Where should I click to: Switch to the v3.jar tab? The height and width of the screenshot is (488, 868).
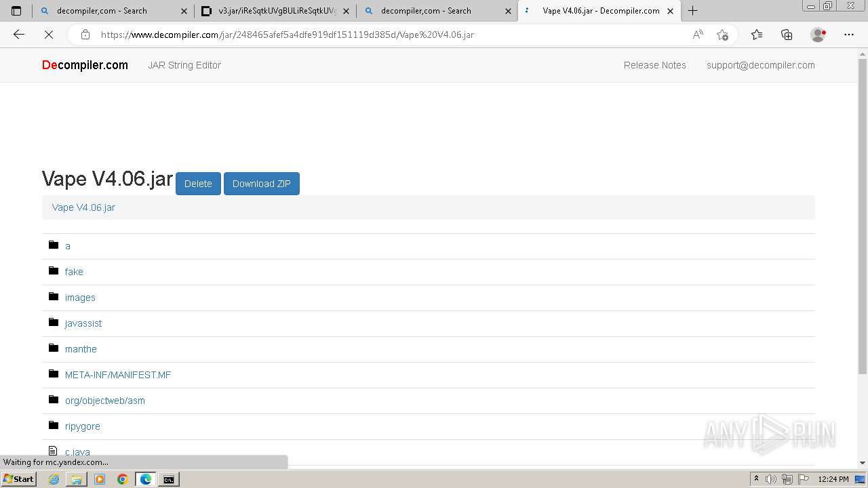click(275, 11)
